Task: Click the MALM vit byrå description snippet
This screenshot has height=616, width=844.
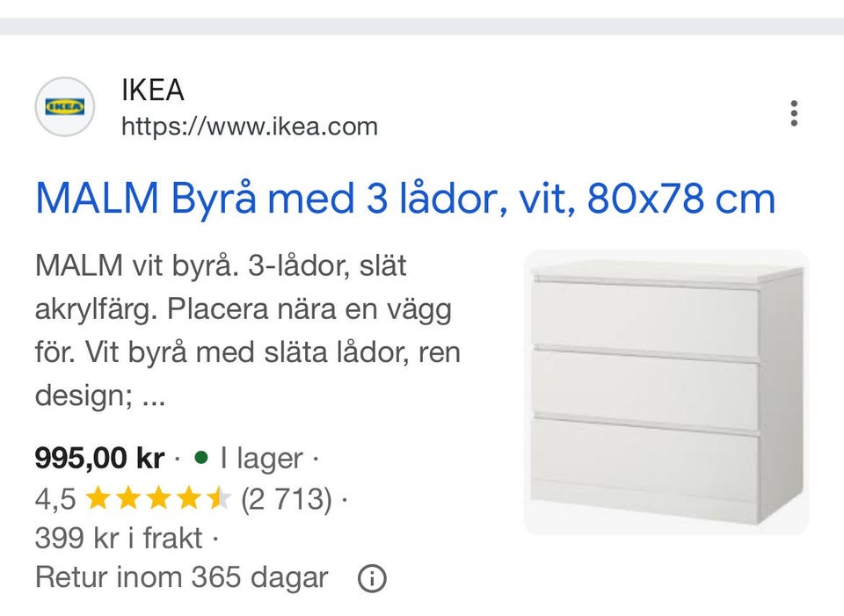Action: pos(248,330)
